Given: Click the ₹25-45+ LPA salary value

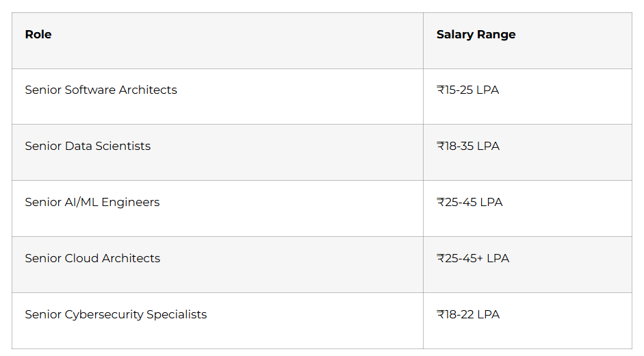Looking at the screenshot, I should (x=473, y=258).
